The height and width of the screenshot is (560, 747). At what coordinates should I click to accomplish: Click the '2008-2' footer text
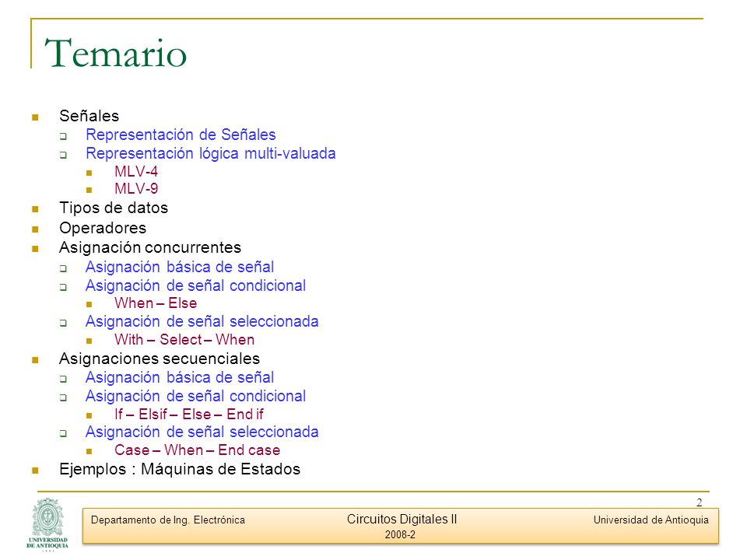pyautogui.click(x=400, y=535)
